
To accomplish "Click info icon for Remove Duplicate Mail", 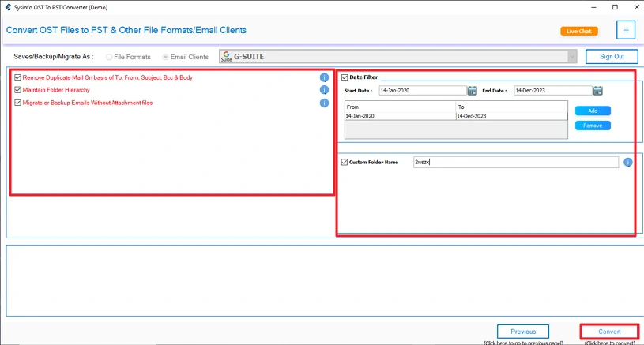I will click(x=324, y=77).
